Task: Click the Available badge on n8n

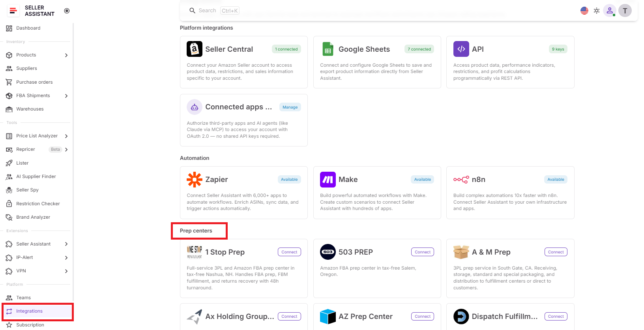Action: click(x=556, y=179)
